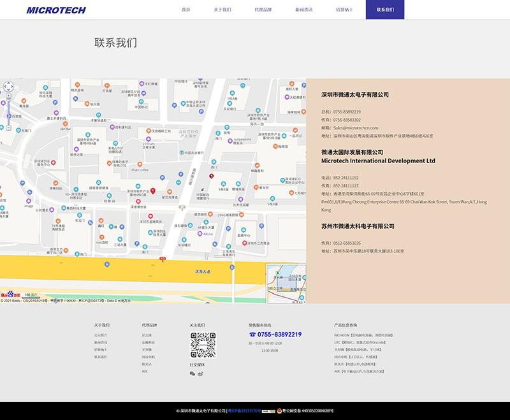
Task: Click the Sales@microtechcn.com email address
Action: (356, 127)
